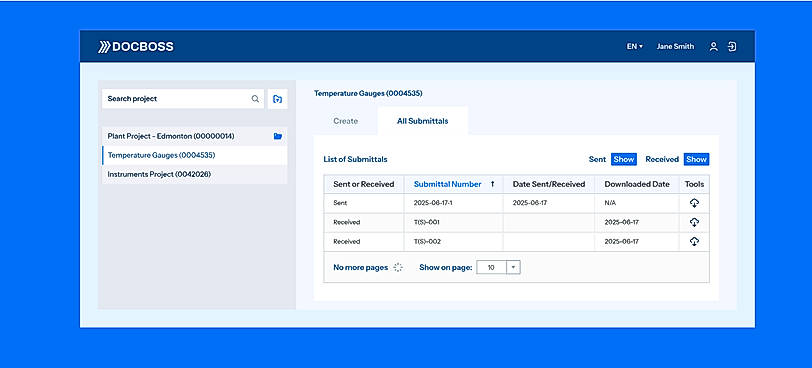This screenshot has width=812, height=368.
Task: Click Received cell in T(S)-001 row
Action: click(x=347, y=223)
